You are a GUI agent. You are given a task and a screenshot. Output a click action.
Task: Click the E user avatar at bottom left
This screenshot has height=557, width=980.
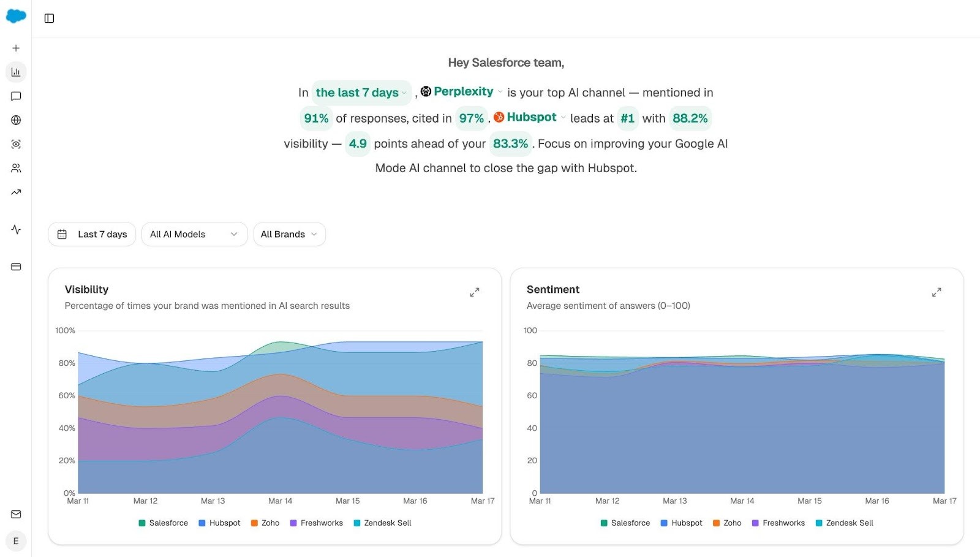click(x=16, y=541)
